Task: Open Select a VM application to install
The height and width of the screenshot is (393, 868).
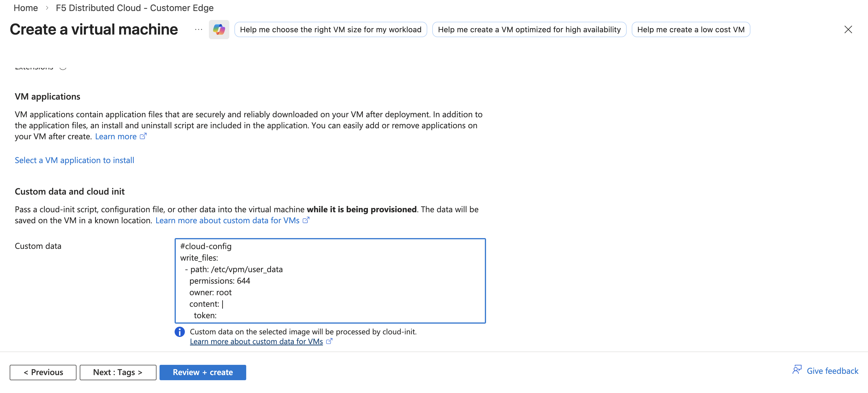Action: (x=74, y=160)
